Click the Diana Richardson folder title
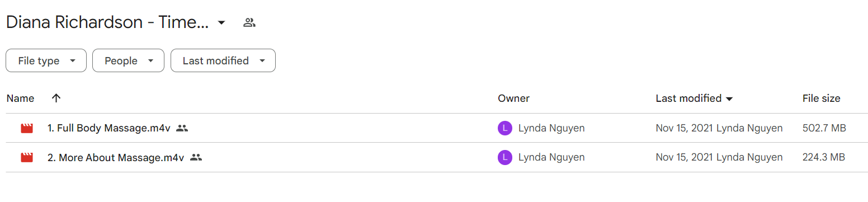This screenshot has width=868, height=202. coord(107,23)
